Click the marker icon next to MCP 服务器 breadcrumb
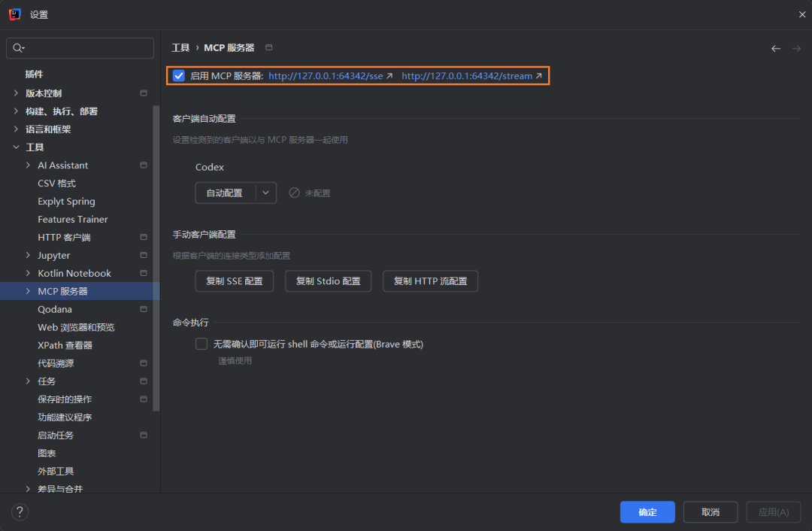The width and height of the screenshot is (812, 531). pyautogui.click(x=268, y=47)
